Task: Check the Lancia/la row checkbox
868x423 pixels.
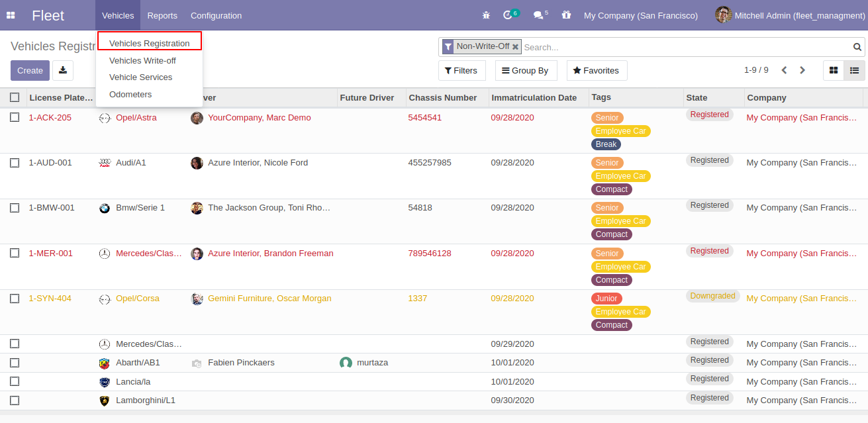Action: click(x=15, y=381)
